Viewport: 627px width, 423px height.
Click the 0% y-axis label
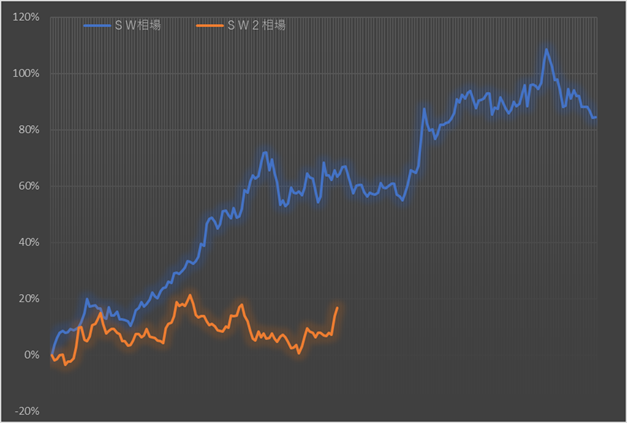32,354
